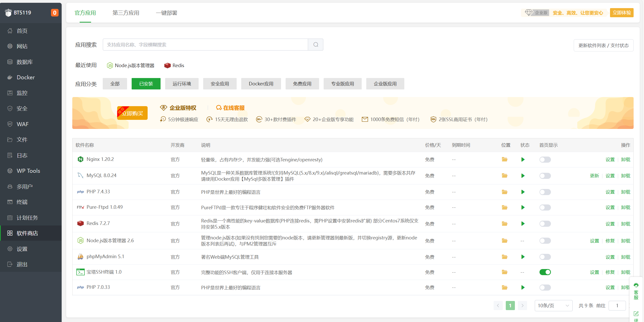The width and height of the screenshot is (644, 322).
Task: Open 计划任务 in the sidebar
Action: click(x=31, y=218)
